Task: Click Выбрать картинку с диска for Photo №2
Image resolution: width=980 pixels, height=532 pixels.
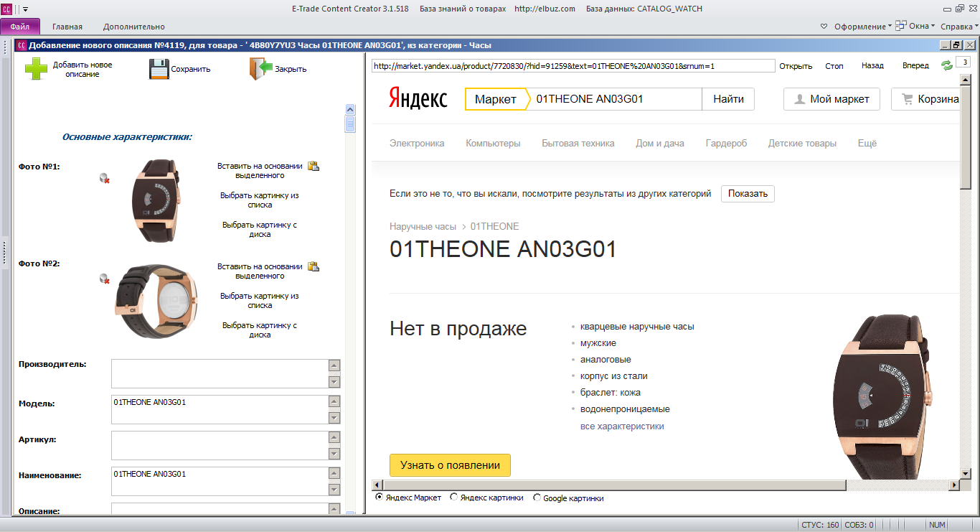Action: coord(260,330)
